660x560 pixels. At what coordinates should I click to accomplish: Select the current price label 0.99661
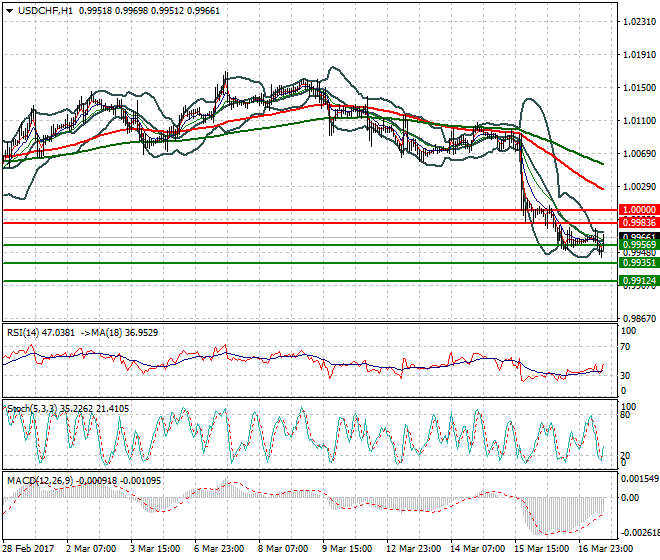[x=639, y=237]
